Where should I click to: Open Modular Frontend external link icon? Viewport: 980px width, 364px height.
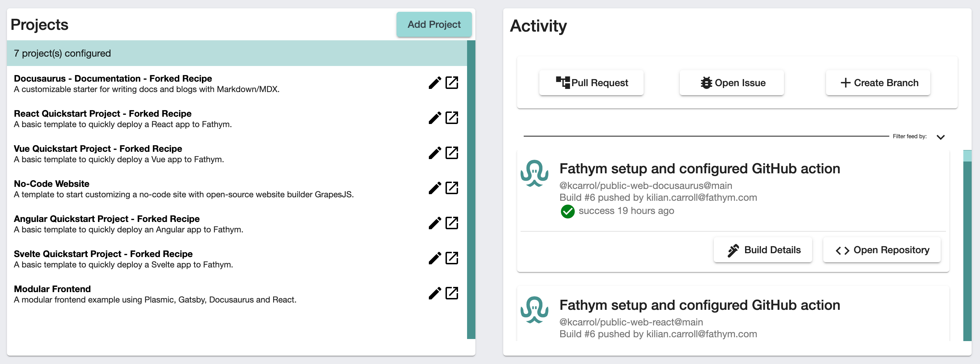pos(451,293)
